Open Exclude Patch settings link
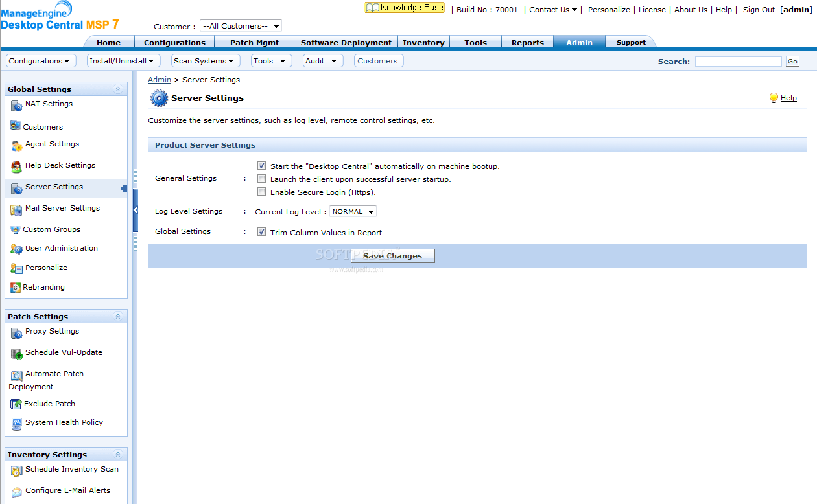Image resolution: width=817 pixels, height=504 pixels. 50,404
